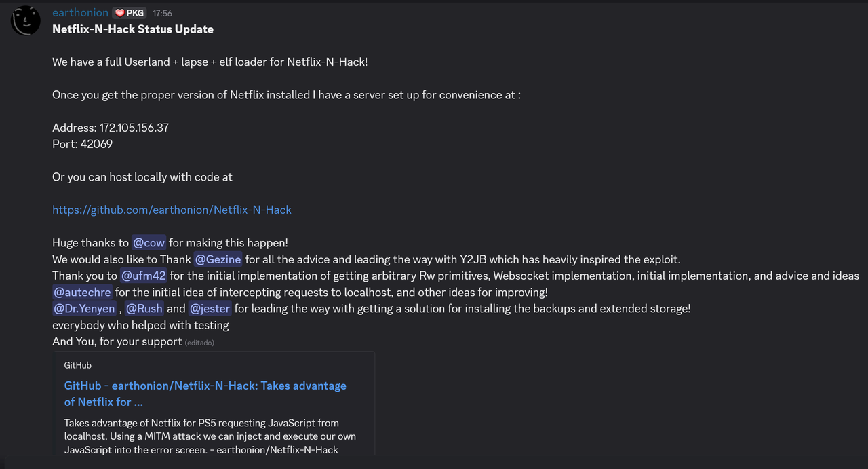Open the github.com/earthonion/Netflix-N-Hack URL
The width and height of the screenshot is (868, 469).
tap(172, 210)
